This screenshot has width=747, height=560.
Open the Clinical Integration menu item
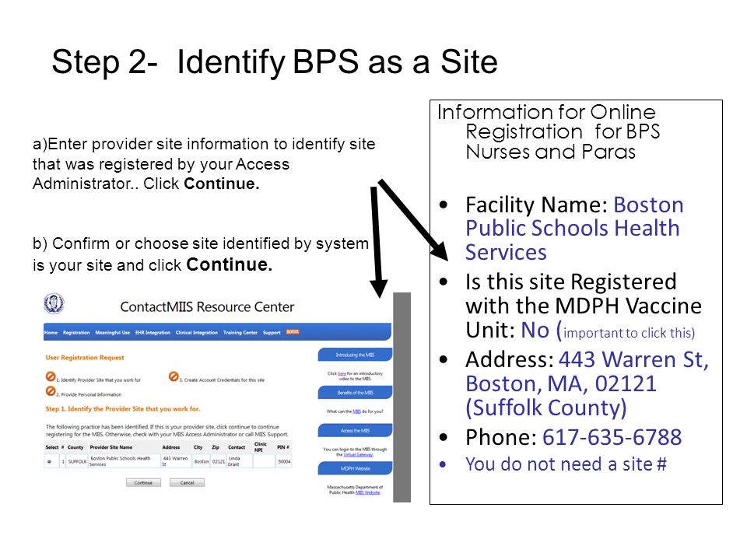196,332
